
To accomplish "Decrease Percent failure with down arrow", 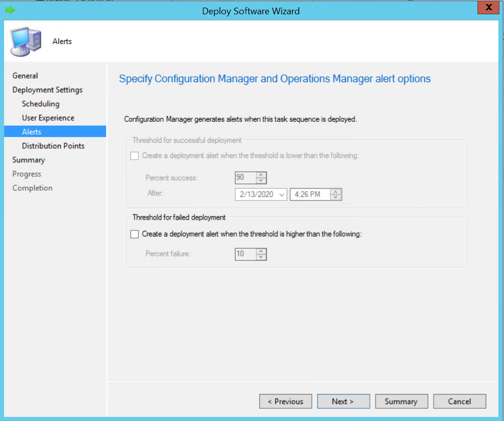I will pyautogui.click(x=261, y=257).
